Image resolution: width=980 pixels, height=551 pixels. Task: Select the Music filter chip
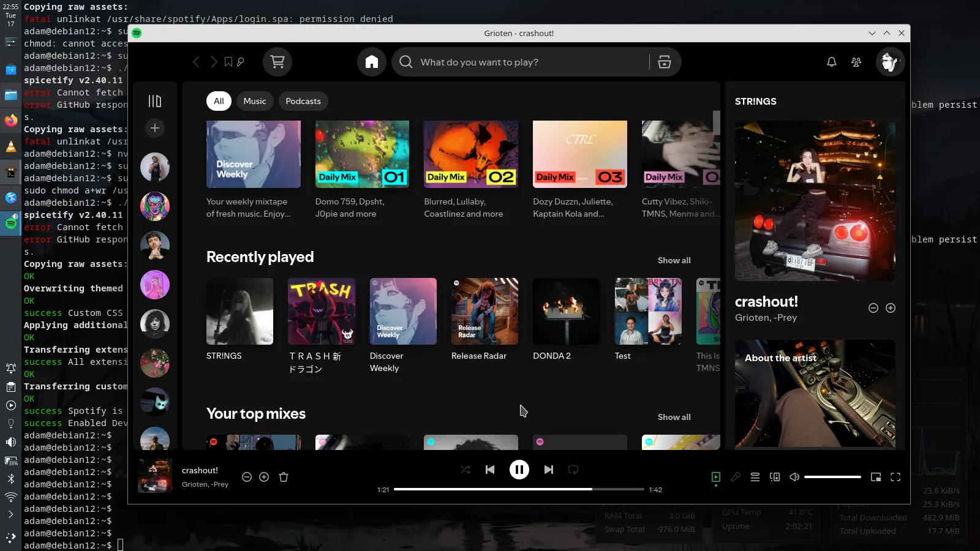255,101
